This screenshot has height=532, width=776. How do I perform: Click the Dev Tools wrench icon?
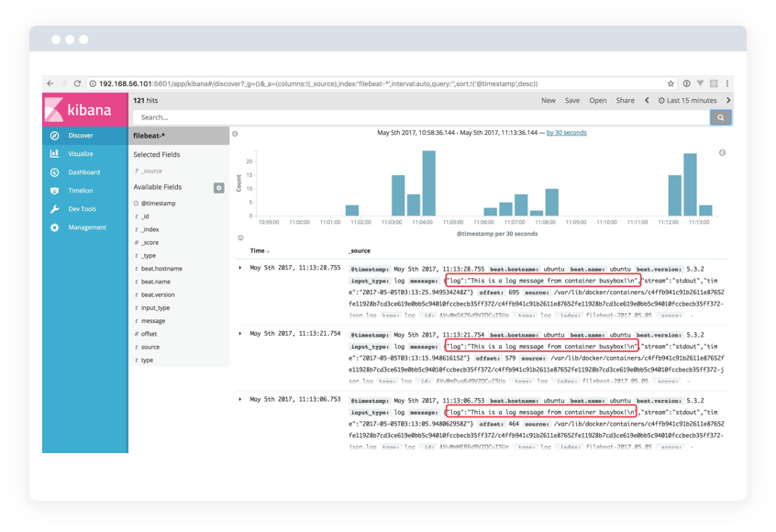55,209
